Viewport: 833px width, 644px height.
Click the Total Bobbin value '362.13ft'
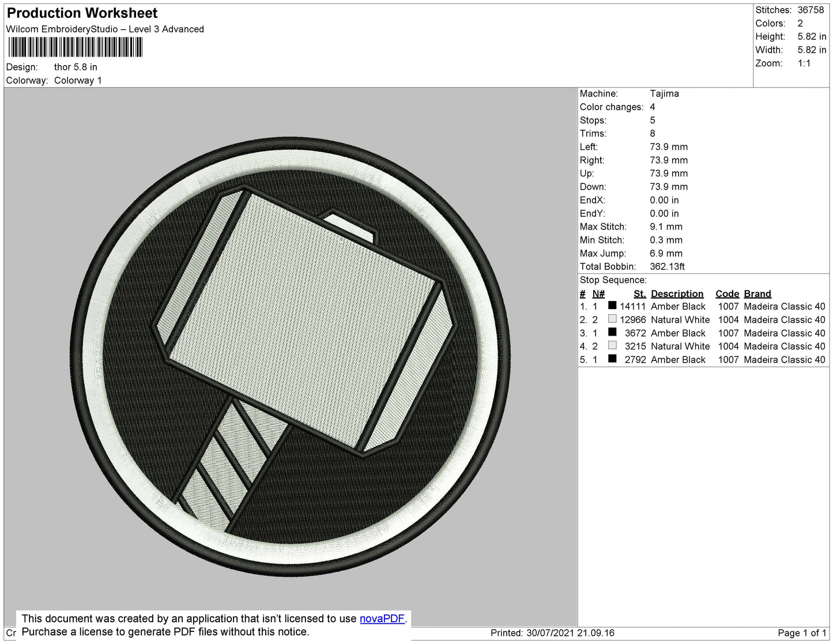pyautogui.click(x=667, y=267)
